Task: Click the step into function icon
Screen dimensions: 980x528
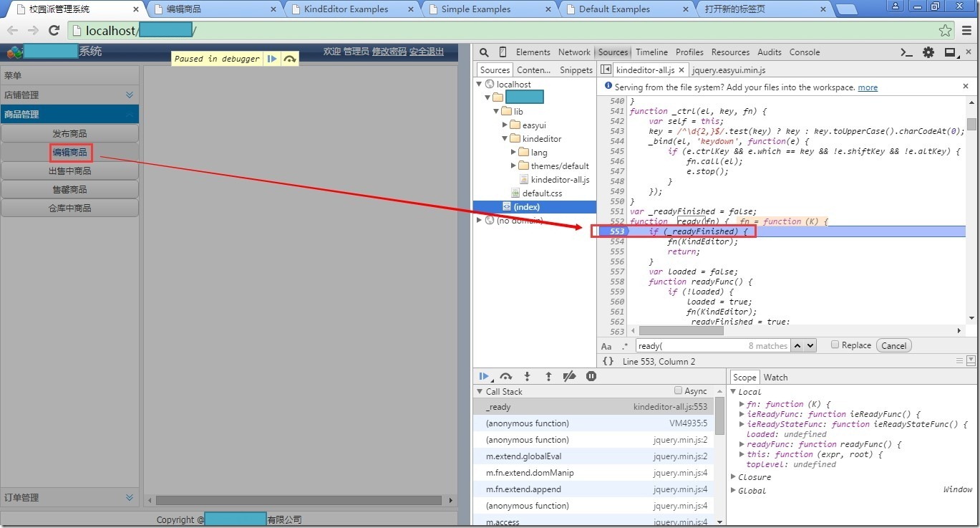Action: tap(528, 376)
